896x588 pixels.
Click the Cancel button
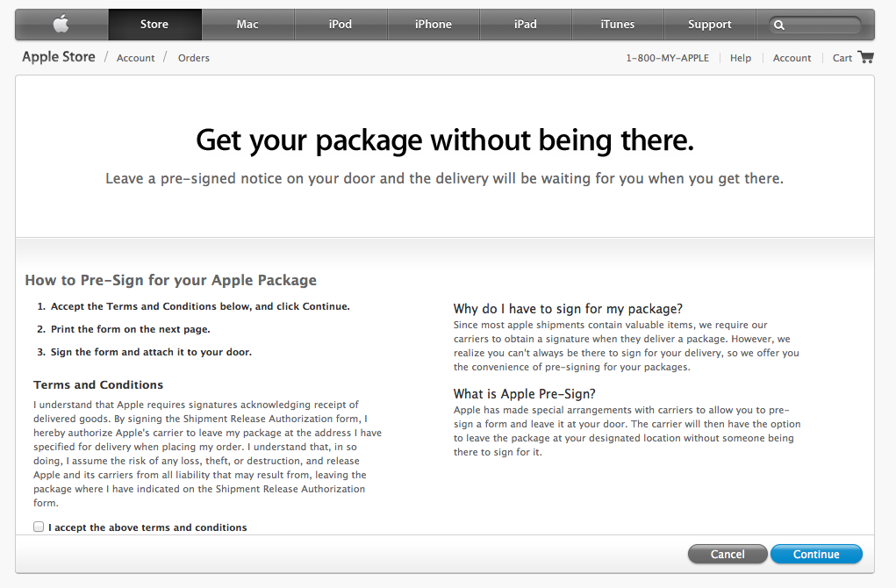[728, 555]
